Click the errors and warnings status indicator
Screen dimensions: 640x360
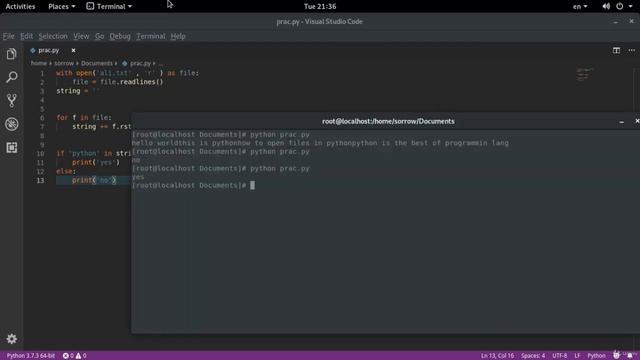74,356
